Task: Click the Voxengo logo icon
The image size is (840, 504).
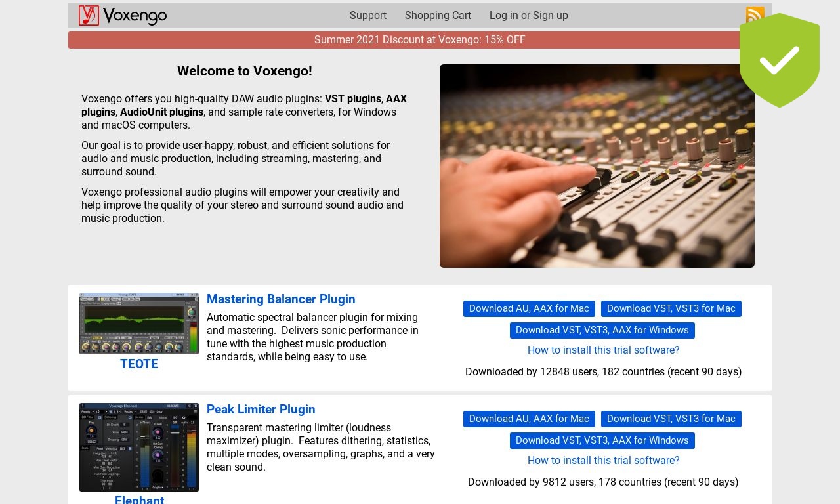Action: point(89,16)
